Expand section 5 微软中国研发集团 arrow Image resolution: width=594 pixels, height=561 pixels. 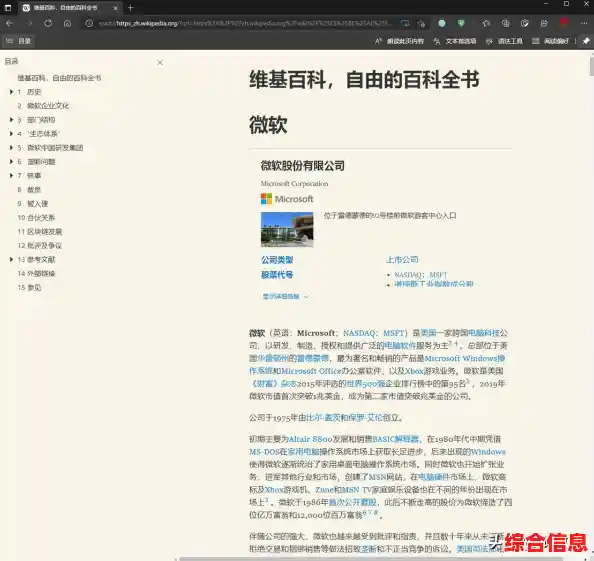(x=11, y=148)
